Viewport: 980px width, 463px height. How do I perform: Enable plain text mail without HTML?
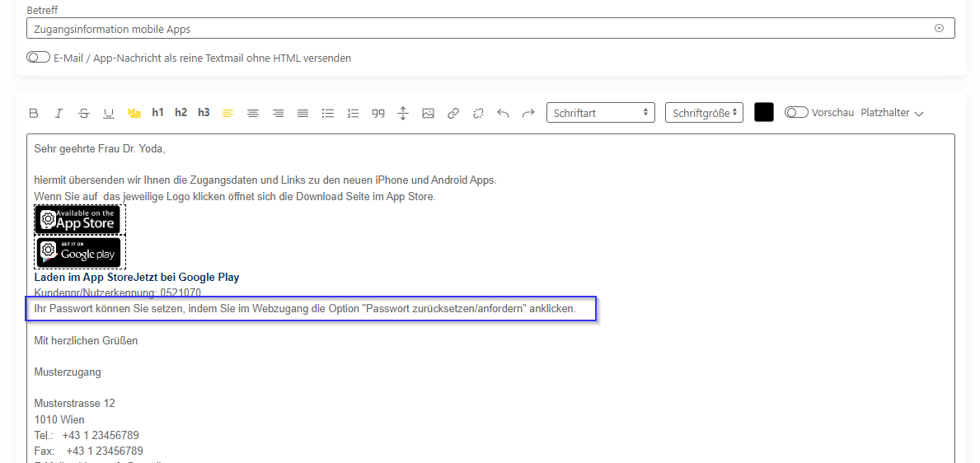pos(38,58)
